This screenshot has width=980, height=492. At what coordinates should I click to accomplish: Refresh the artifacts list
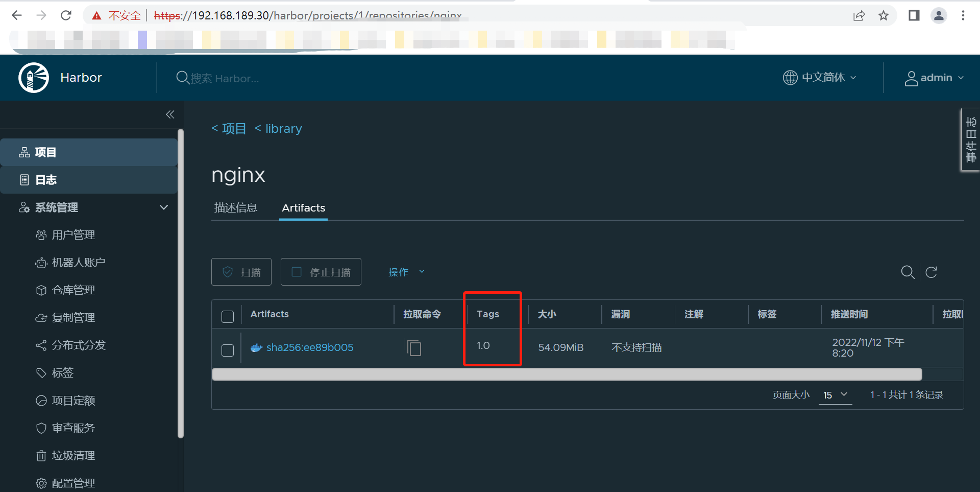932,272
